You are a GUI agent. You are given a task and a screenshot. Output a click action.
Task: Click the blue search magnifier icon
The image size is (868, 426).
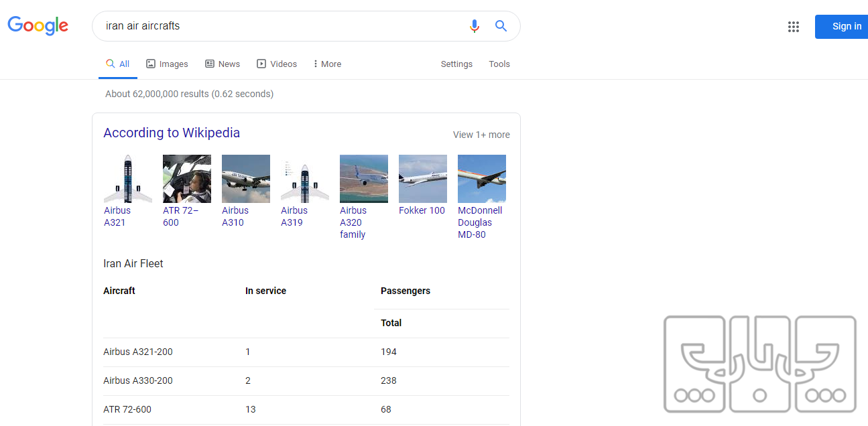coord(501,26)
